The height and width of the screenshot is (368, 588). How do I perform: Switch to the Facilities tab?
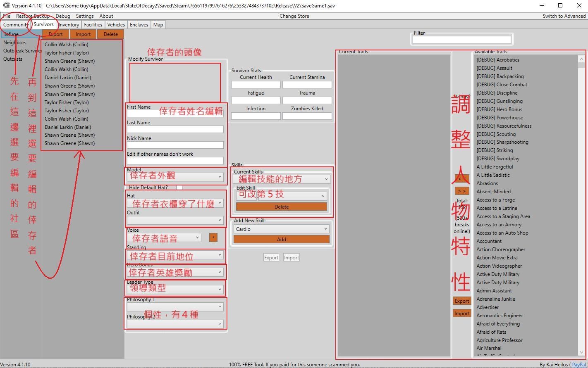[93, 25]
